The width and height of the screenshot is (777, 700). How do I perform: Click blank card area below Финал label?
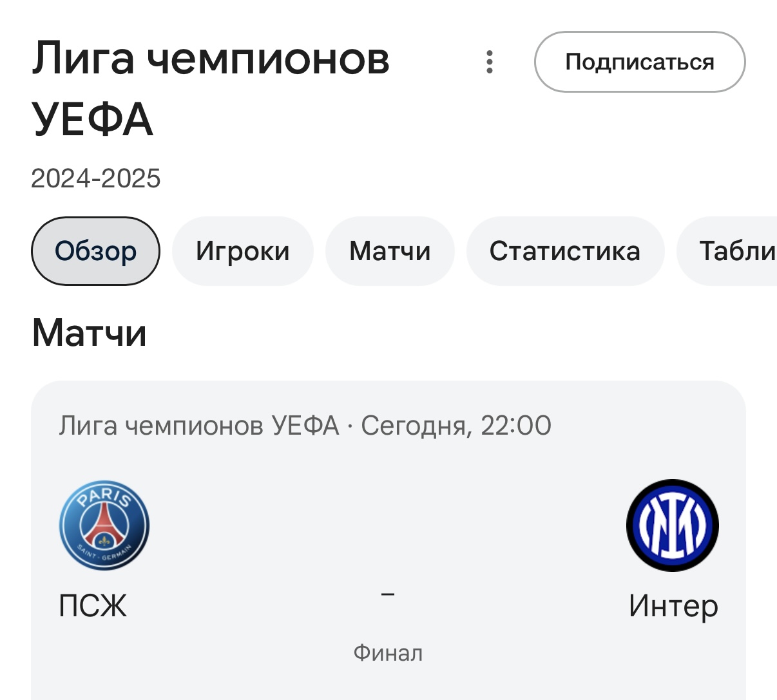(x=388, y=683)
